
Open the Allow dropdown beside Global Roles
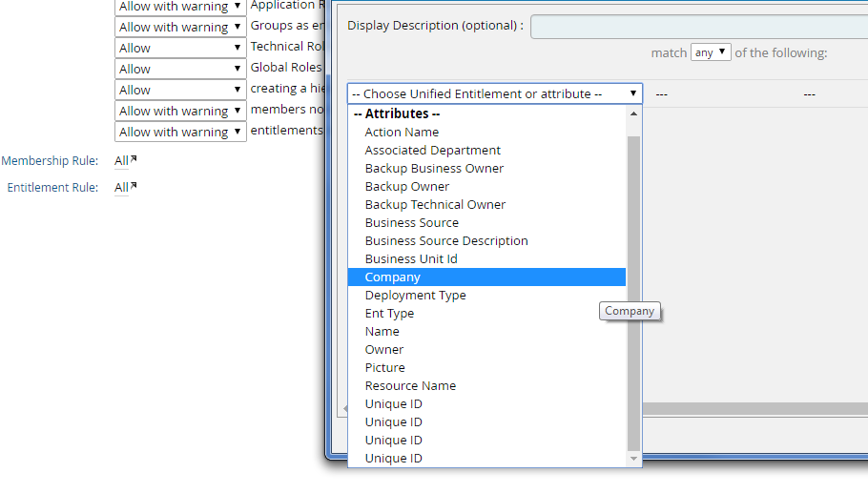(180, 70)
